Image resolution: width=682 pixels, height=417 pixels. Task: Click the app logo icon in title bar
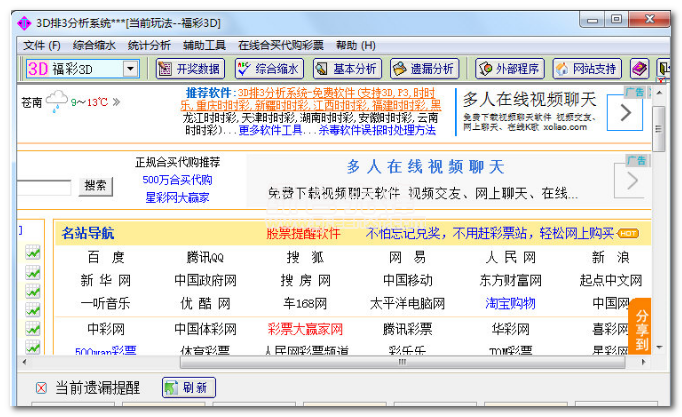(x=24, y=23)
